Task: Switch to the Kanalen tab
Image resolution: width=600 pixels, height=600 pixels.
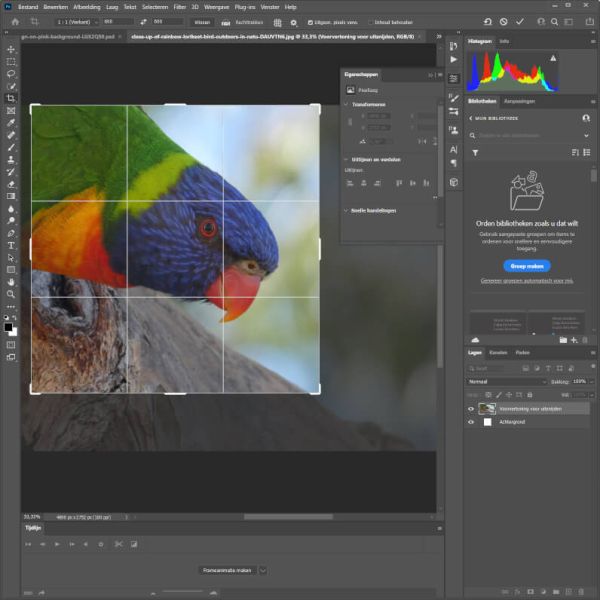Action: 498,352
